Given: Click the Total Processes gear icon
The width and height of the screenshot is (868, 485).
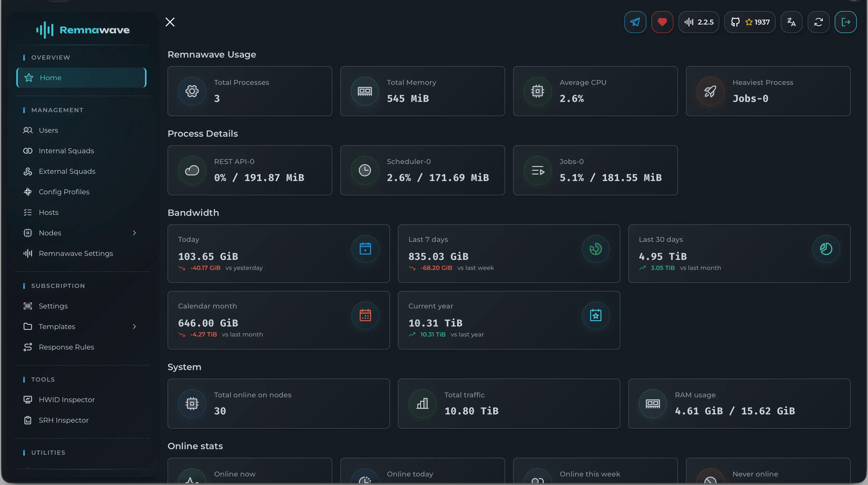Looking at the screenshot, I should pyautogui.click(x=192, y=91).
